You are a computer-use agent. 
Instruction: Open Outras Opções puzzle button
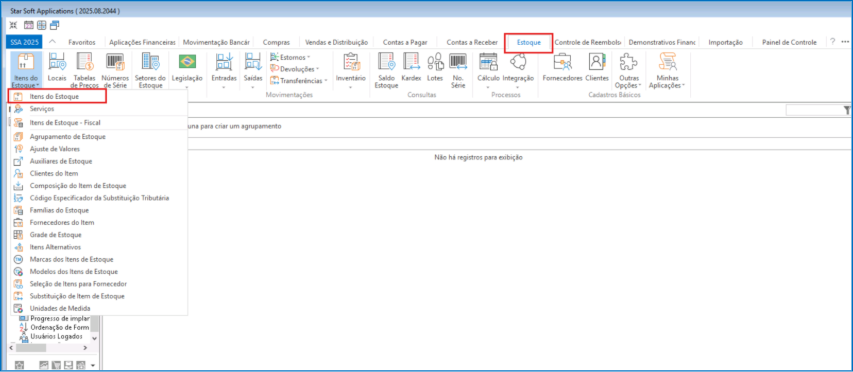click(628, 69)
